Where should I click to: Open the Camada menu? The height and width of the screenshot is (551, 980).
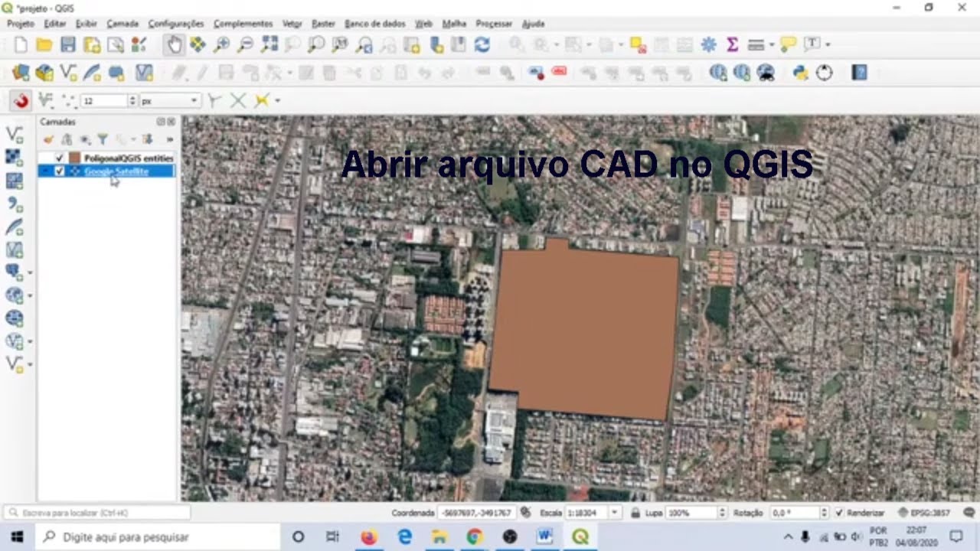(x=122, y=24)
